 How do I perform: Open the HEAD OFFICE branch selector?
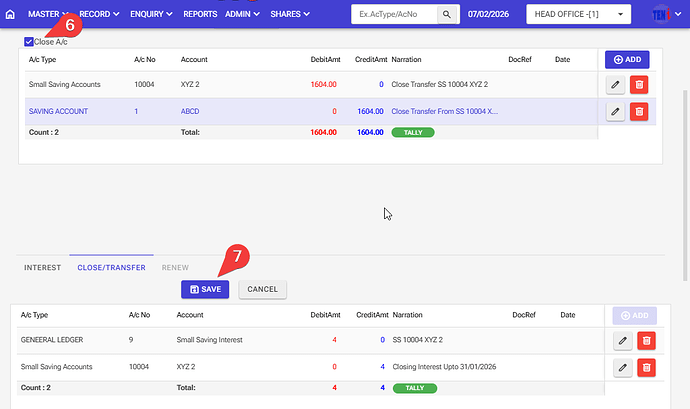pyautogui.click(x=578, y=15)
